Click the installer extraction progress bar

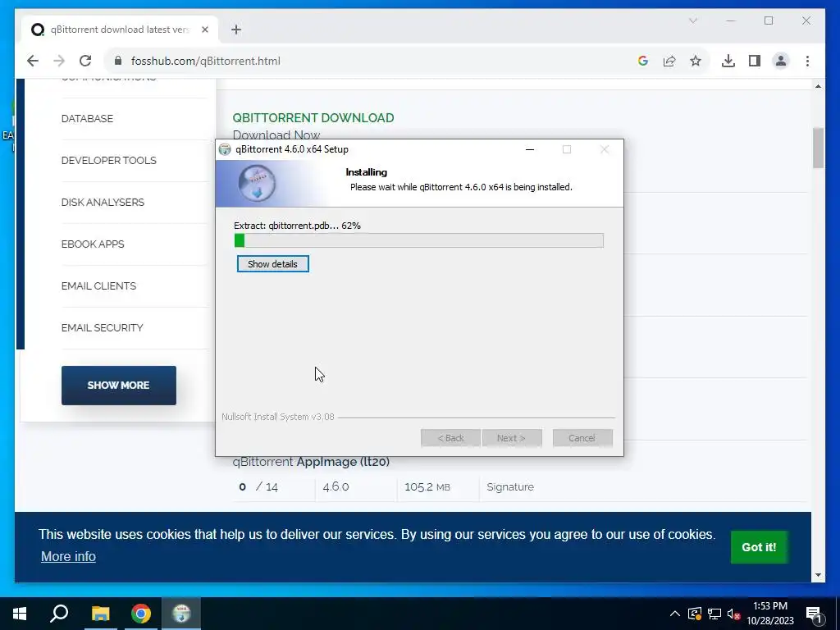[419, 240]
